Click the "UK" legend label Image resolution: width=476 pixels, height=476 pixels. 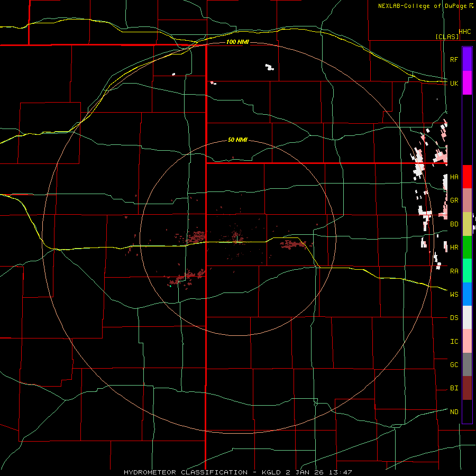tap(454, 83)
